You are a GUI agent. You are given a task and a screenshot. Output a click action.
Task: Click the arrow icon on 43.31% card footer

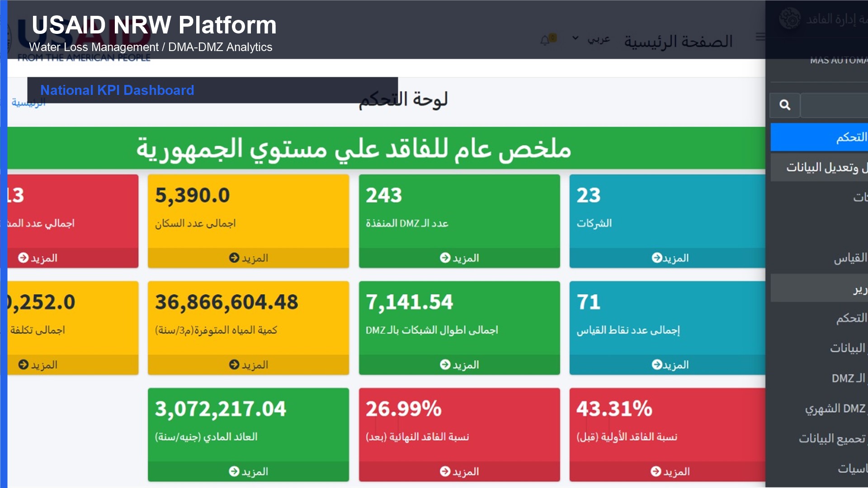click(x=656, y=471)
